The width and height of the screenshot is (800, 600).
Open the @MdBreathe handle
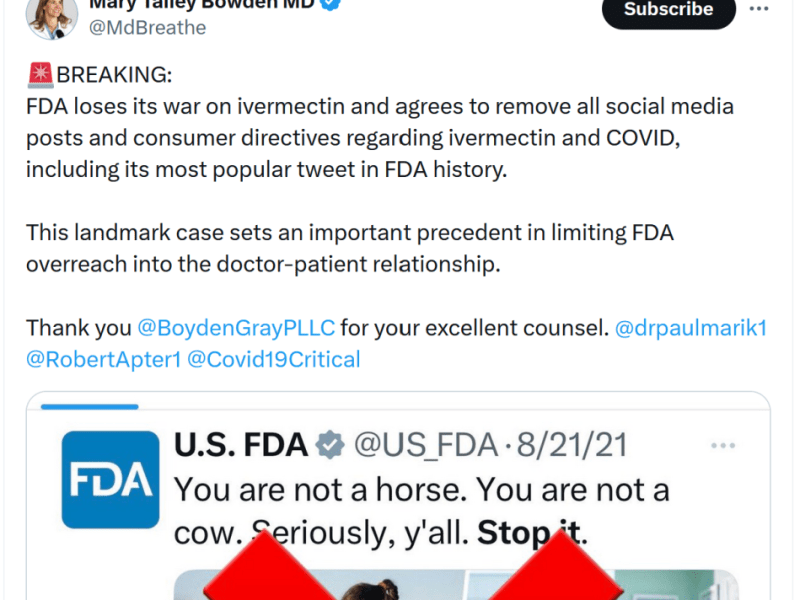[x=147, y=27]
